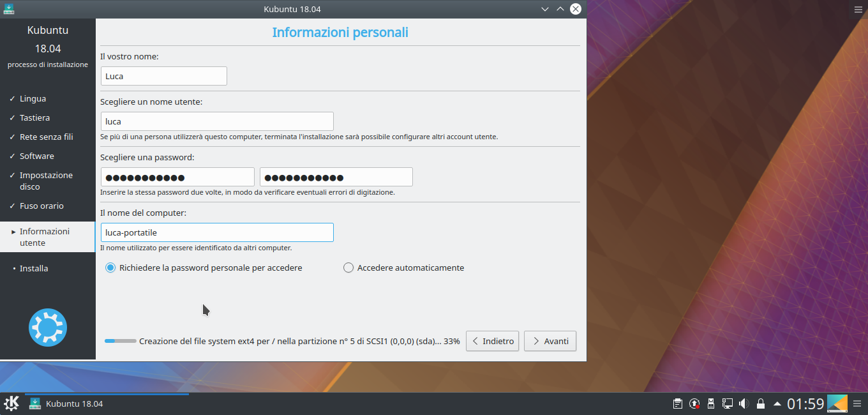The image size is (868, 415).
Task: Select 'Accedere automaticamente' option
Action: 403,268
